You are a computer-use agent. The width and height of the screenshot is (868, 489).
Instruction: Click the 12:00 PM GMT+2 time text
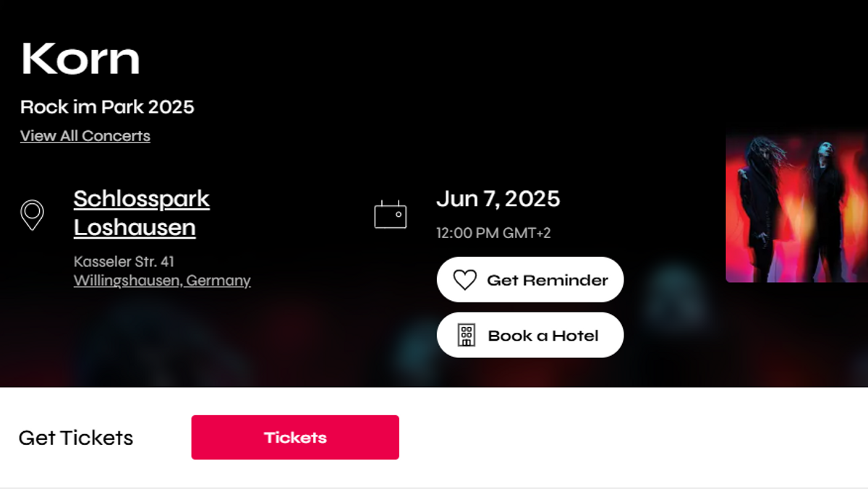point(493,233)
